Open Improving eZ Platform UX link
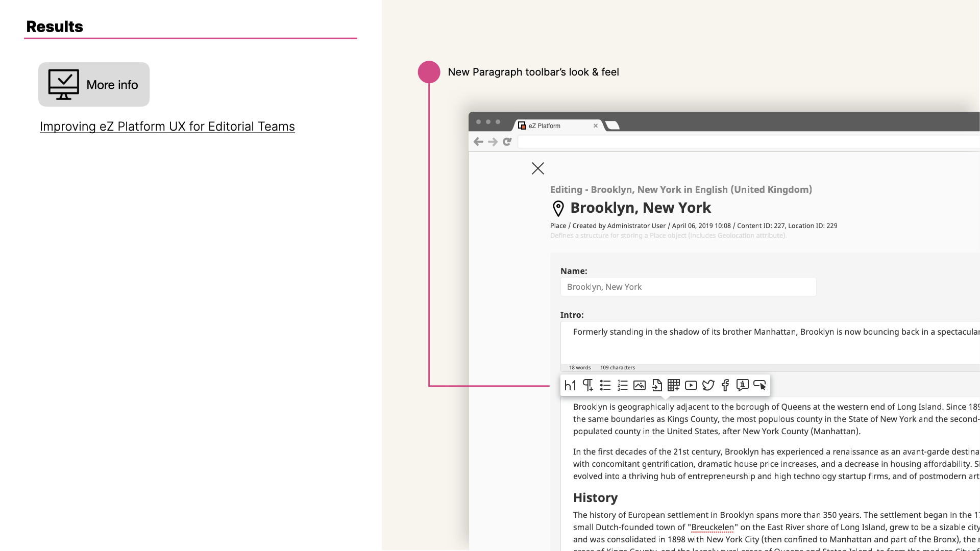This screenshot has height=551, width=980. (167, 126)
